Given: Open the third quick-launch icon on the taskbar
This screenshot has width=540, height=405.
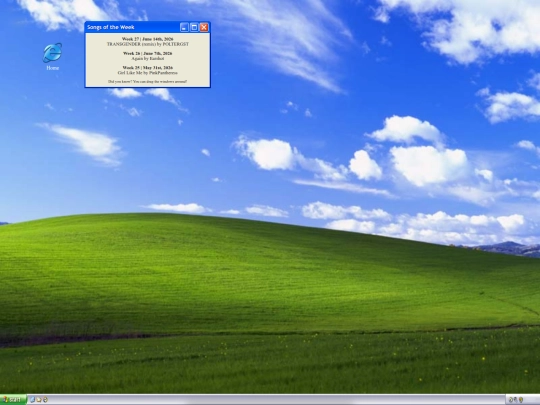Looking at the screenshot, I should 45,399.
